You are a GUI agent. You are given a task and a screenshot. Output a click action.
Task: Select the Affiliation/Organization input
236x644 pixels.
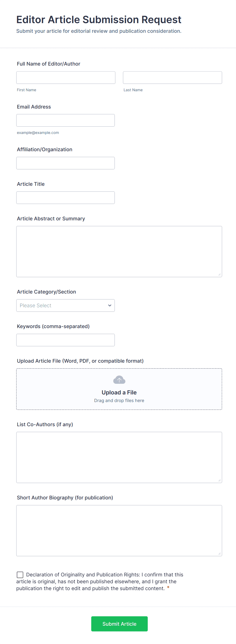point(65,163)
